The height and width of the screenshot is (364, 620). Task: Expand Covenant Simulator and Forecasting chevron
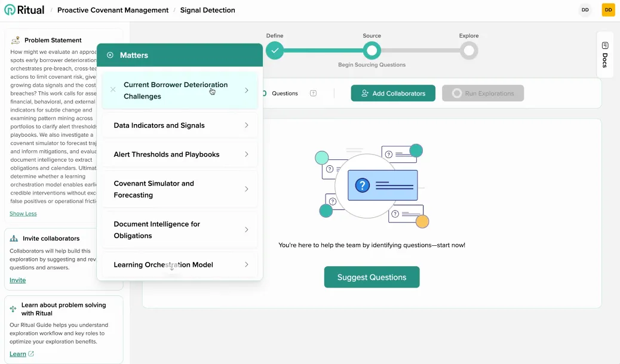coord(246,189)
